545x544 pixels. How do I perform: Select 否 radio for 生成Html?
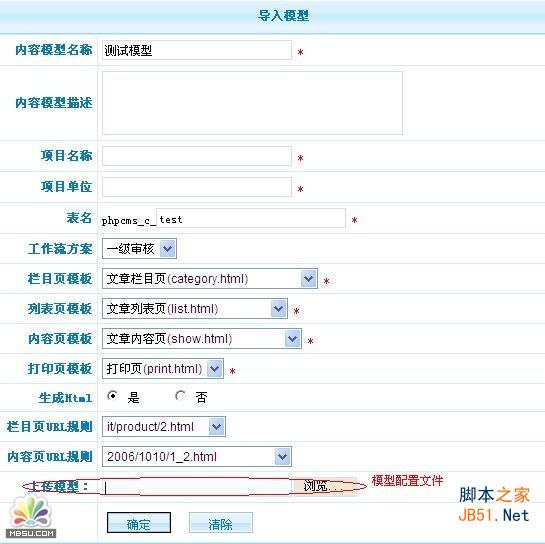(180, 396)
